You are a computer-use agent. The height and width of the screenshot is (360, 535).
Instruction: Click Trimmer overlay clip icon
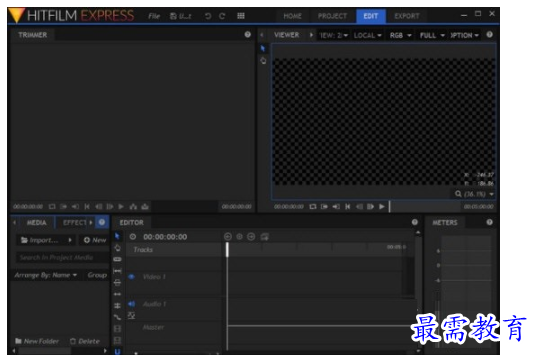(145, 206)
